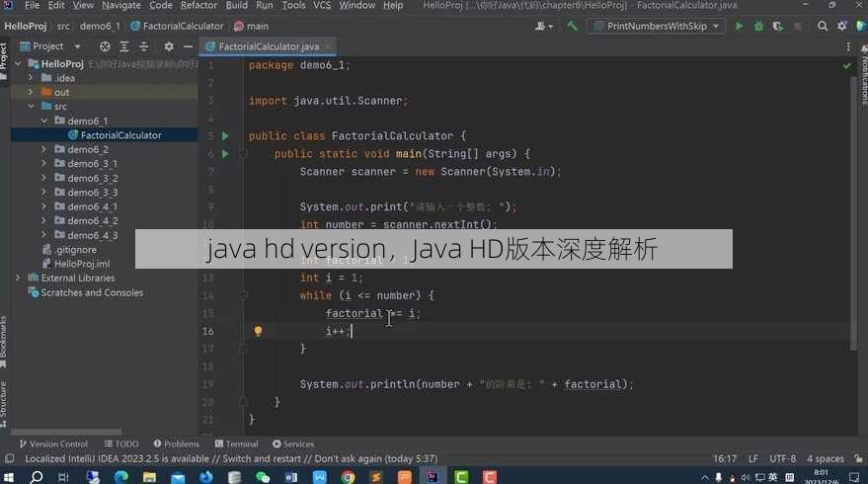Open Chrome from the taskbar

348,477
